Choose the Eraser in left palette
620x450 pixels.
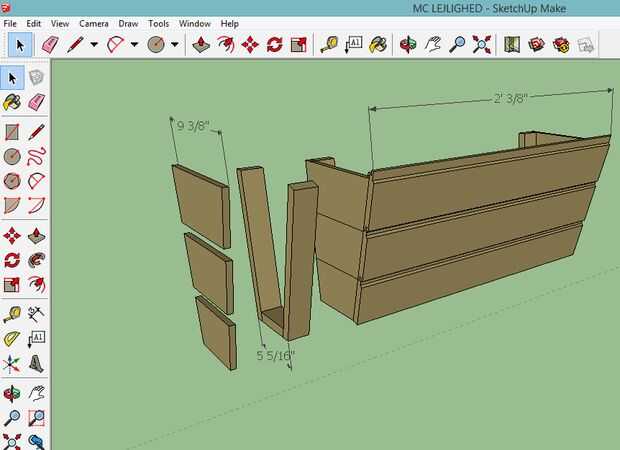click(36, 102)
